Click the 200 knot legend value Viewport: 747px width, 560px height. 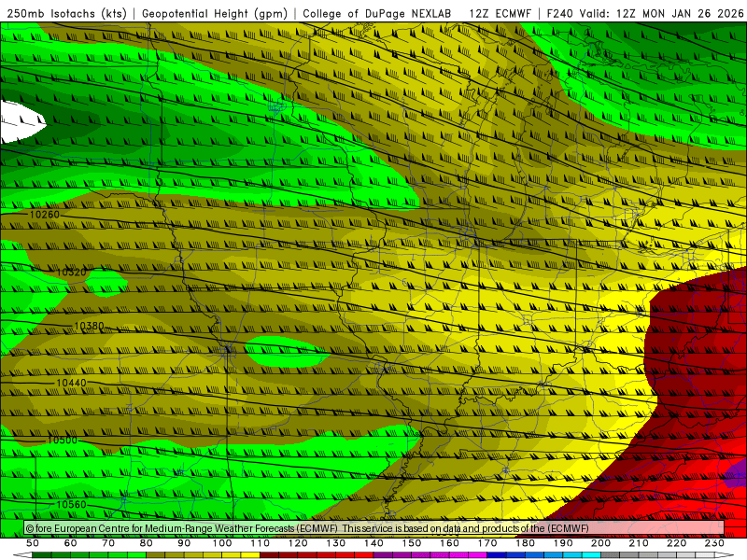click(x=600, y=543)
